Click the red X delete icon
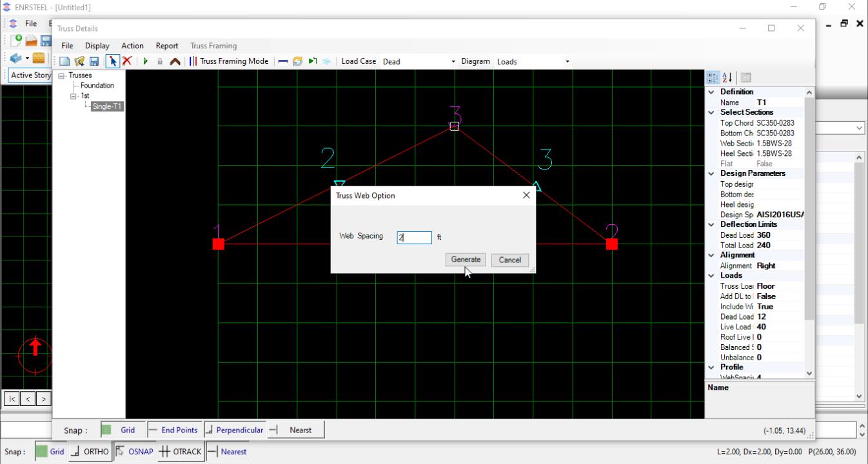This screenshot has height=464, width=868. [127, 61]
